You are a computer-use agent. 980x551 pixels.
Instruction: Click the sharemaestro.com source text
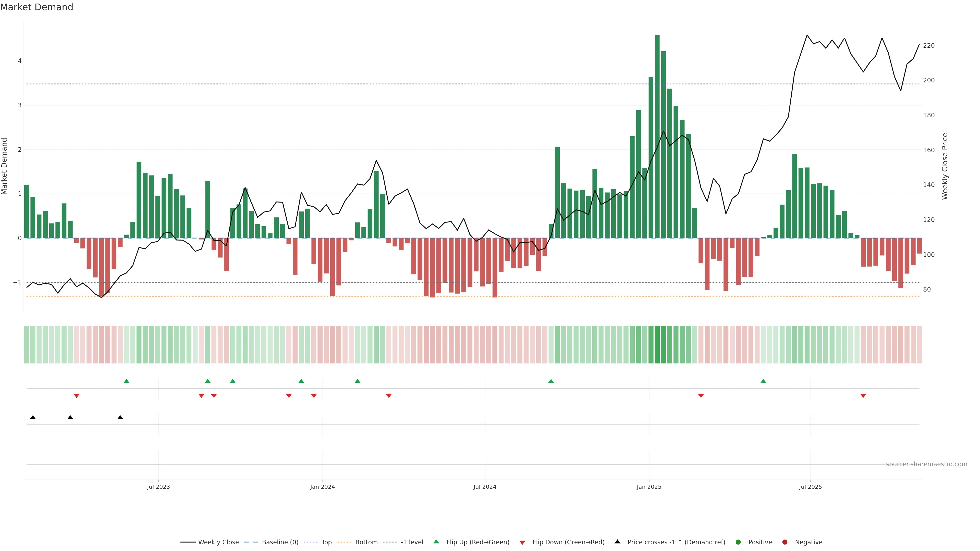[x=926, y=464]
